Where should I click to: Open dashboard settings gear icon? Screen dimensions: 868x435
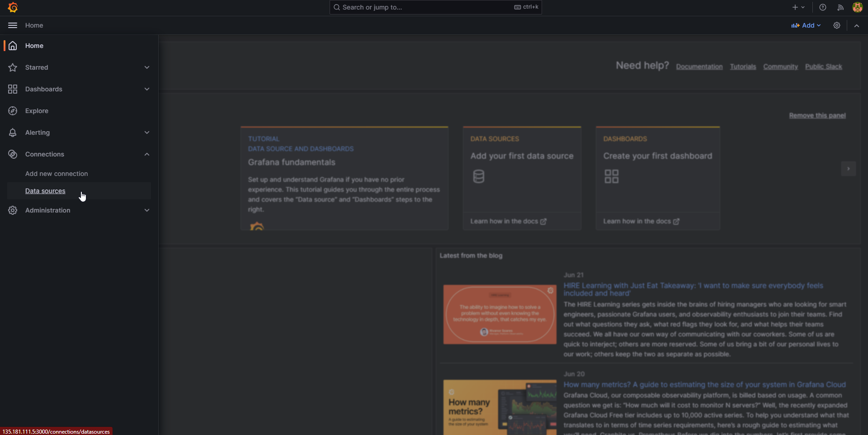837,25
